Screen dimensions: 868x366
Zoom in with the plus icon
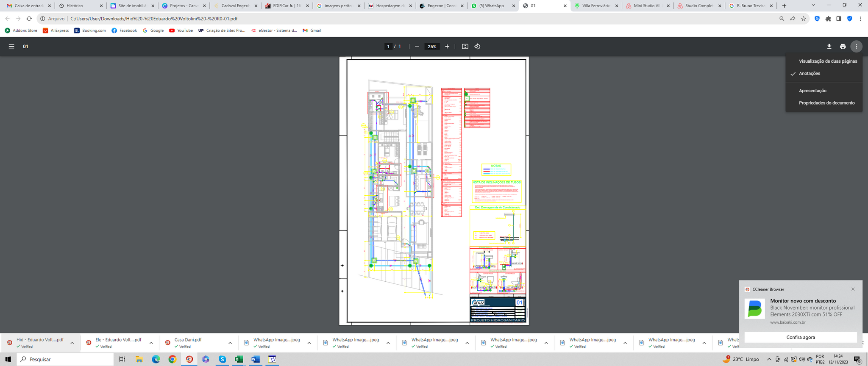447,47
